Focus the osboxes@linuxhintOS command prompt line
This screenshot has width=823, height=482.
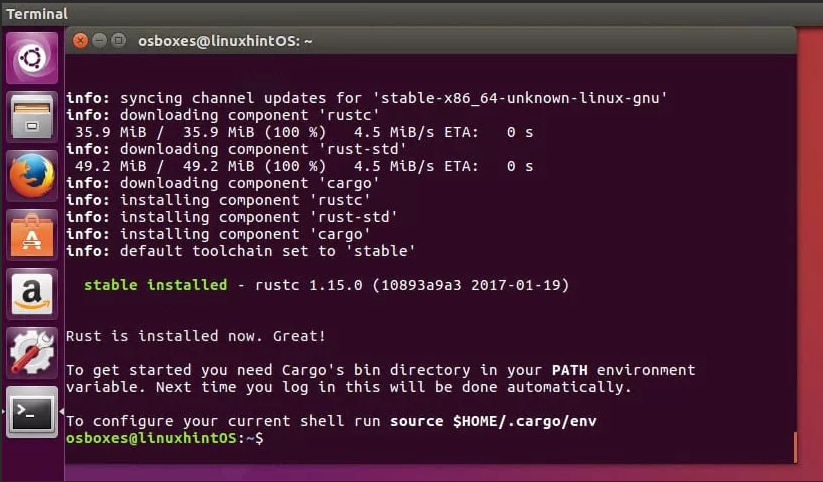[x=165, y=438]
